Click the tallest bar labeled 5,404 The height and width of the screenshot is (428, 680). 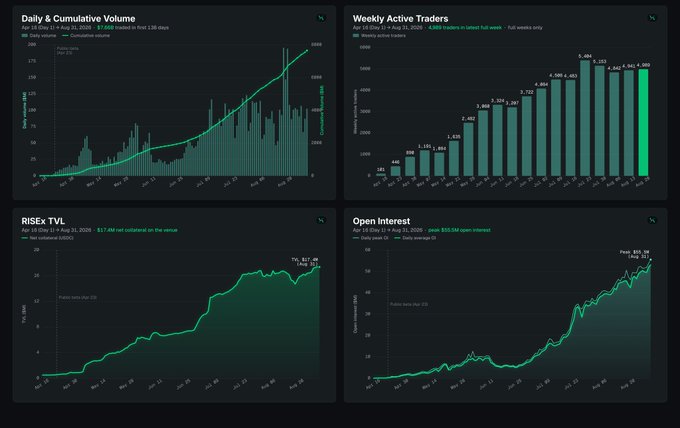(585, 118)
